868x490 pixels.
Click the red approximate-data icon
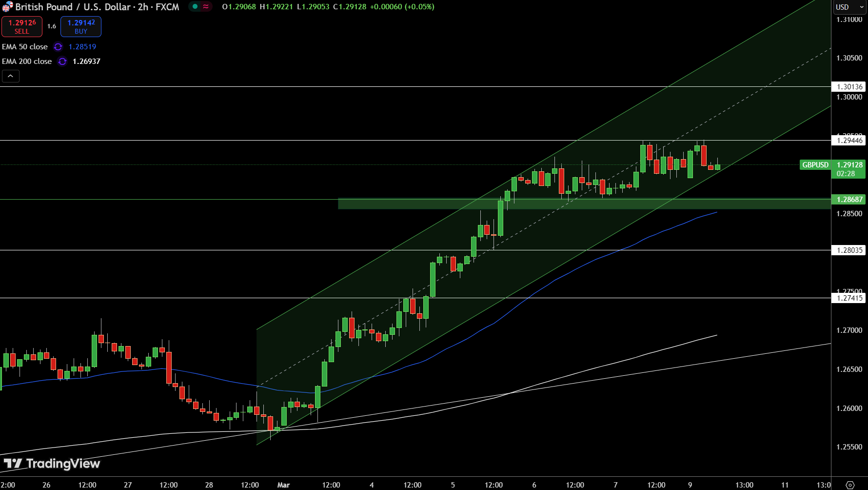[206, 6]
